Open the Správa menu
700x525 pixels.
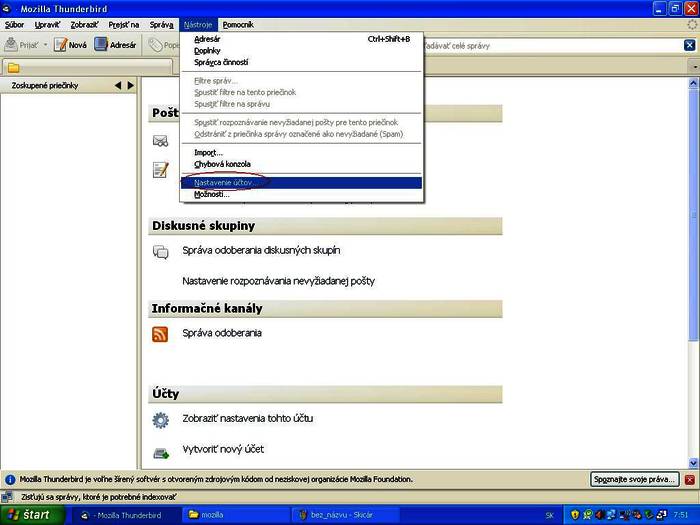(x=161, y=25)
